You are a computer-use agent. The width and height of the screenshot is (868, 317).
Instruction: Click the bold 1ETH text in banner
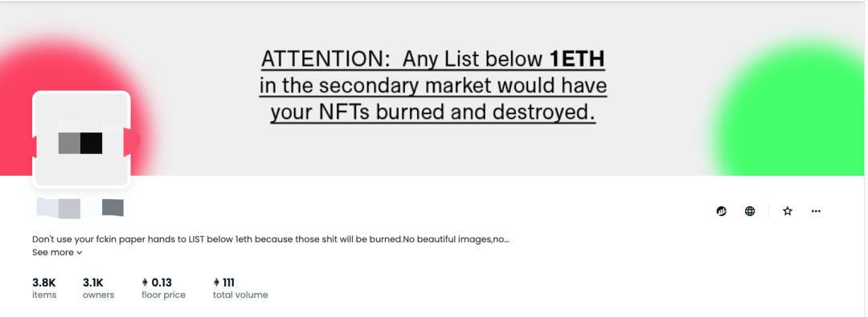click(577, 59)
